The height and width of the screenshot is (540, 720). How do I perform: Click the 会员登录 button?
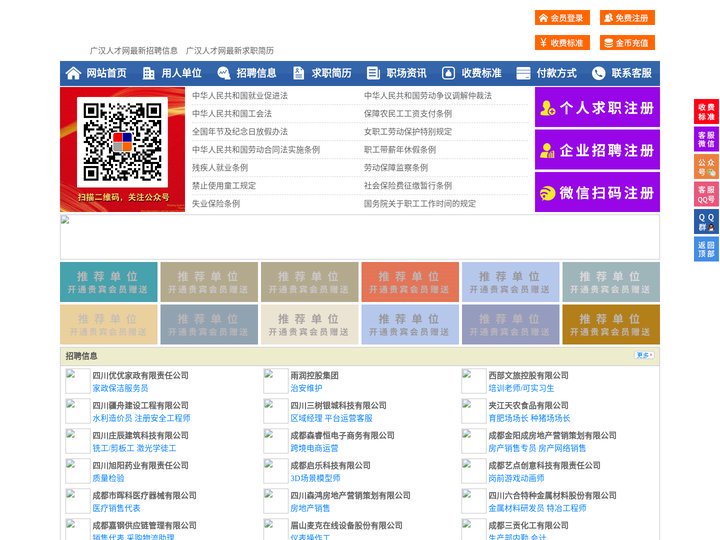[x=562, y=18]
